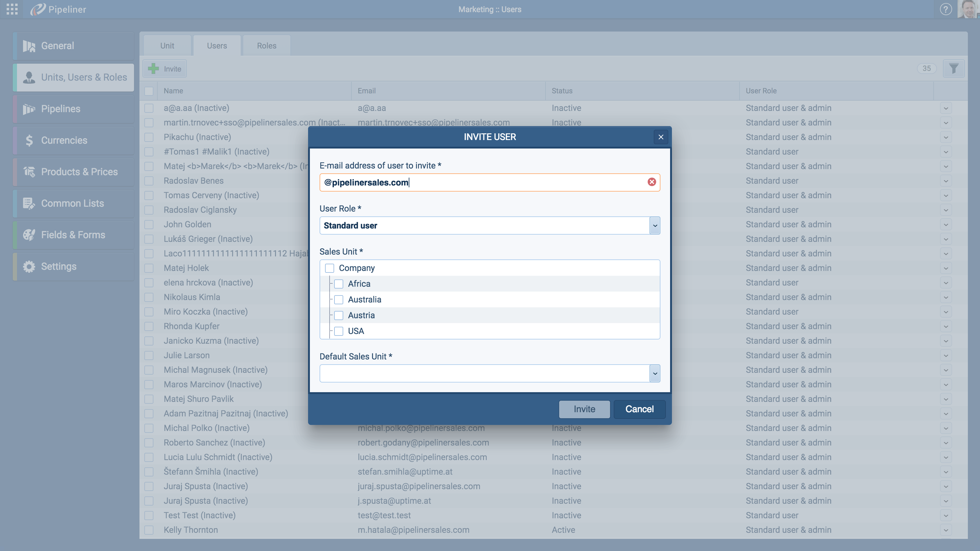Expand row menu for Kelly Thornton
Screen dimensions: 980x551
point(946,530)
